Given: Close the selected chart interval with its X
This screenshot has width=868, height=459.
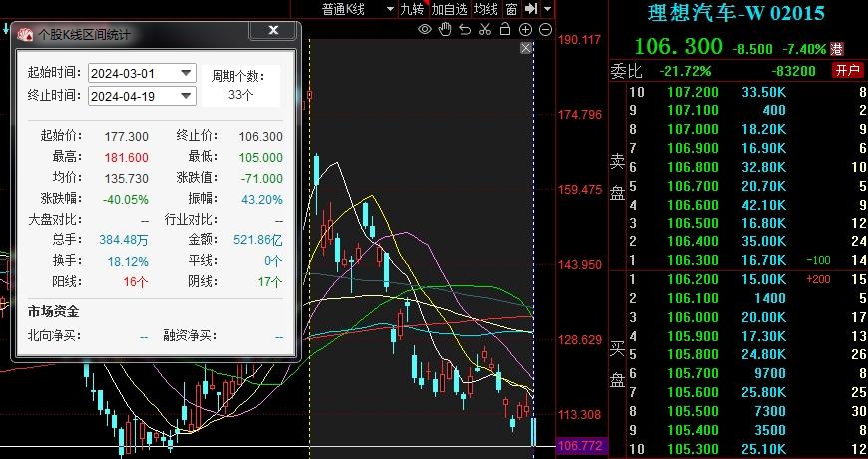Looking at the screenshot, I should coord(526,48).
